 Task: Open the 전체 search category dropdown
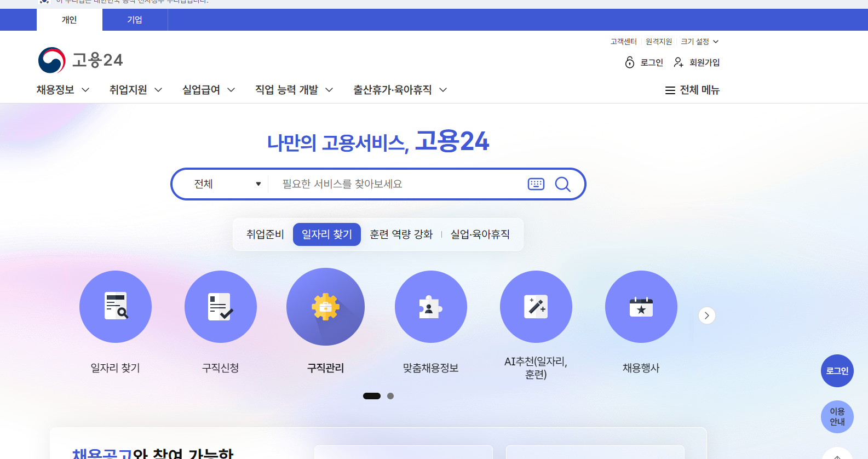[227, 184]
